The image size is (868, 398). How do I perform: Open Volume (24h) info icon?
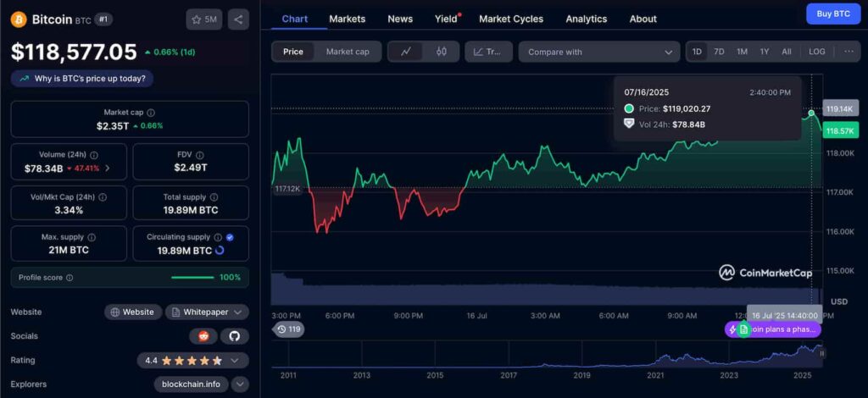94,155
